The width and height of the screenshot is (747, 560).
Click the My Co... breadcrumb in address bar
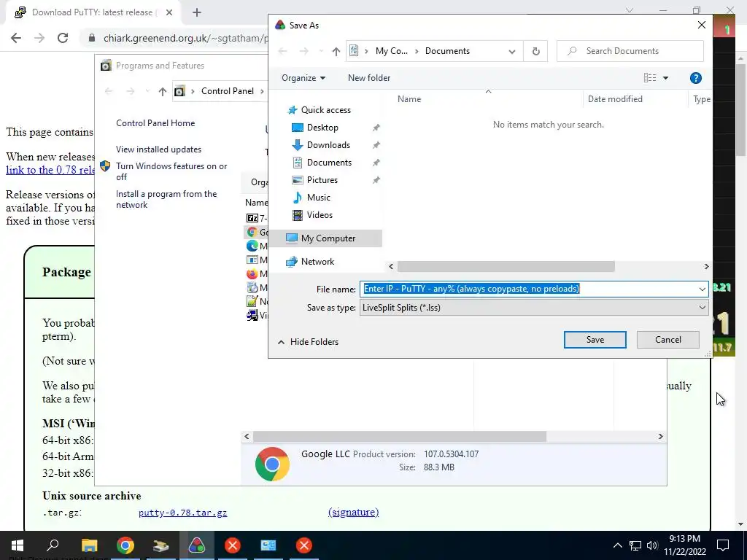click(x=391, y=51)
